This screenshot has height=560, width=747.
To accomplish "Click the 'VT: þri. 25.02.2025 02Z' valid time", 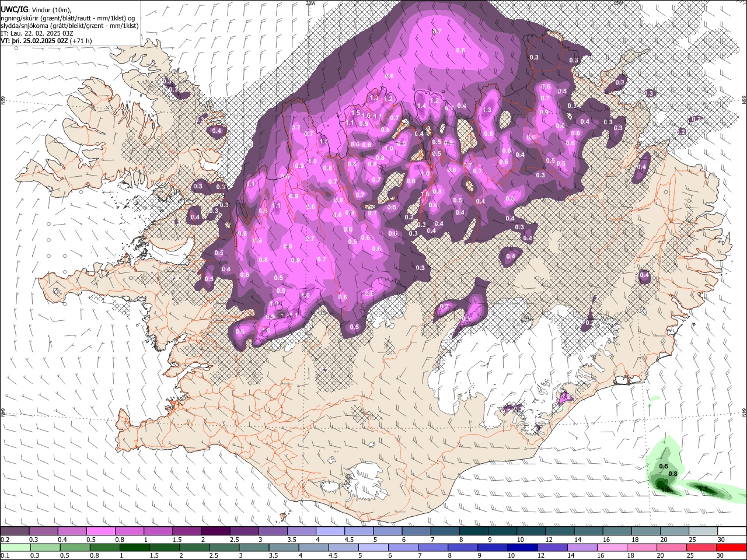I will [34, 41].
